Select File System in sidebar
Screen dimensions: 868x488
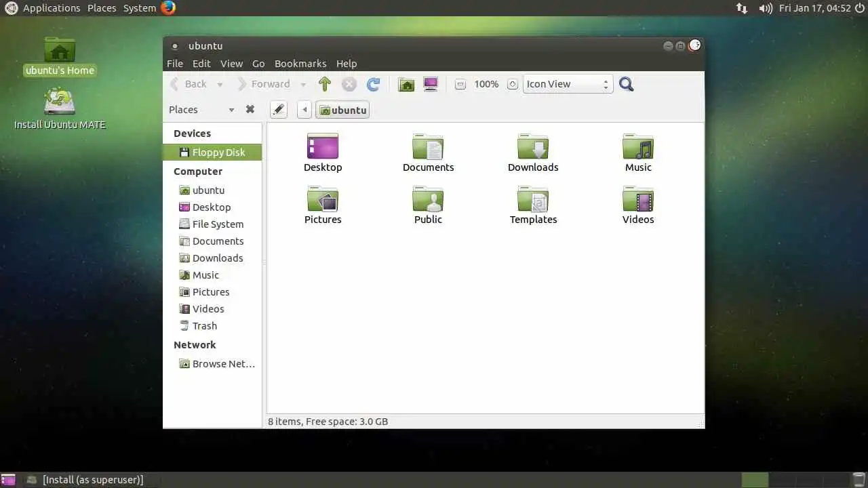coord(212,224)
